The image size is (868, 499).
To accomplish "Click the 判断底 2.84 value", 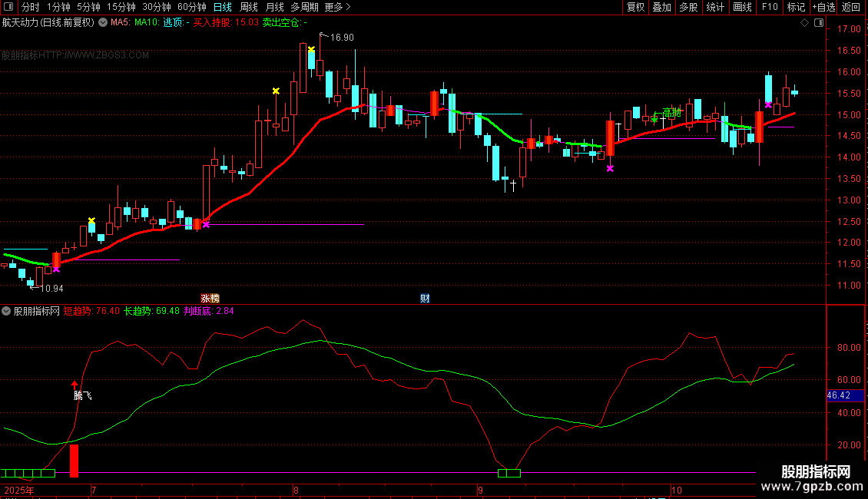I will 209,311.
